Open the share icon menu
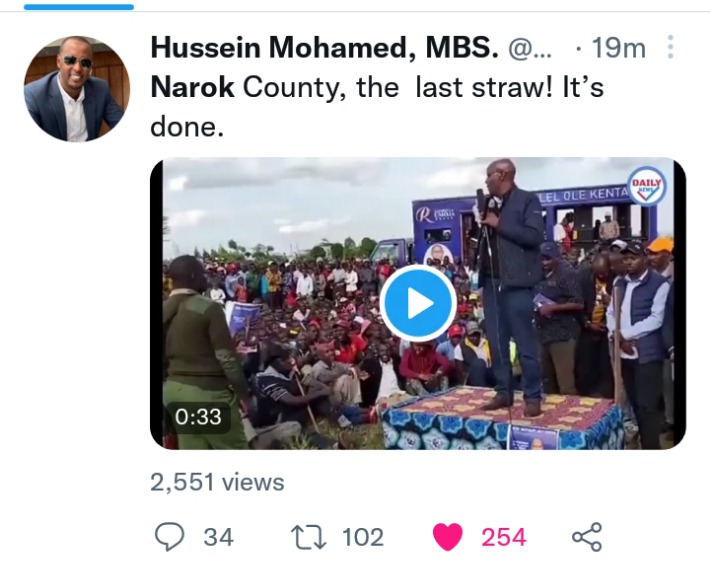The height and width of the screenshot is (564, 710). pyautogui.click(x=587, y=537)
